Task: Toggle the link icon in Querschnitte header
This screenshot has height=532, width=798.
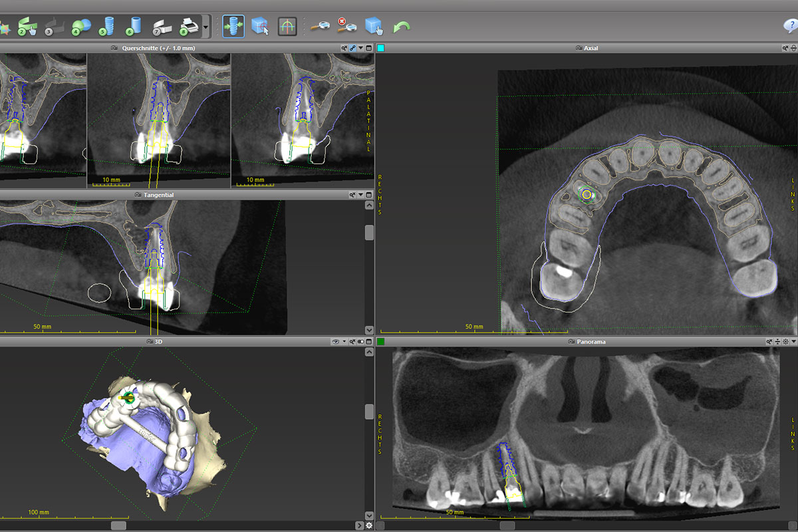Action: (352, 48)
